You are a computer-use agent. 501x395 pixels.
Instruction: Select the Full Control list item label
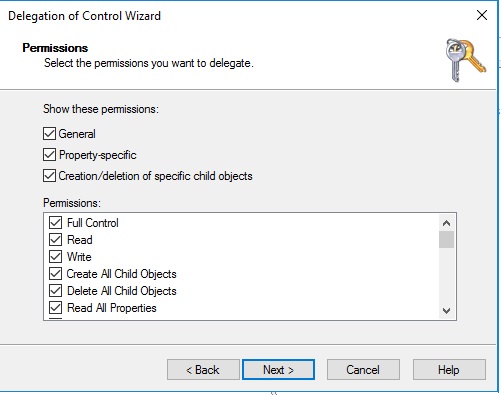[x=93, y=223]
